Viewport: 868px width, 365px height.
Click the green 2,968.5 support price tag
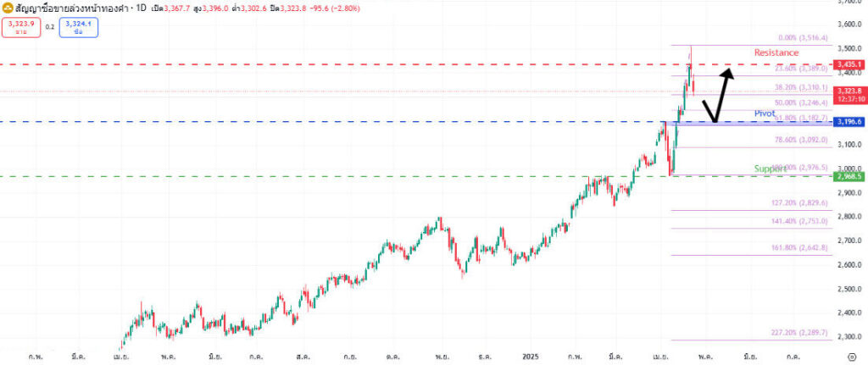pos(849,176)
